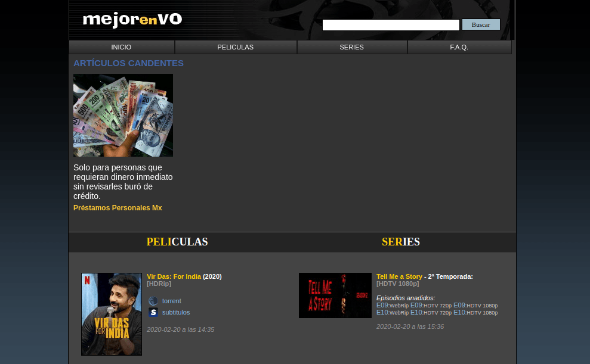
Task: Click the 2ª Temporada text
Action: [x=450, y=276]
